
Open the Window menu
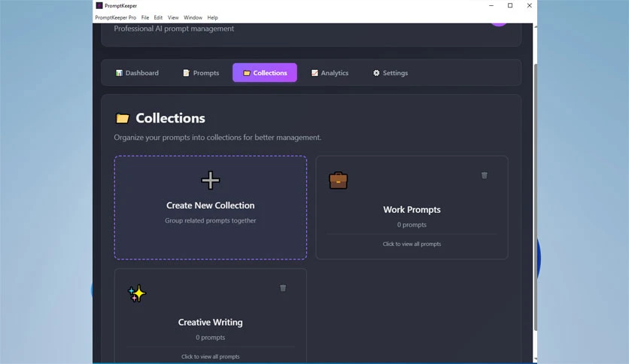click(193, 17)
